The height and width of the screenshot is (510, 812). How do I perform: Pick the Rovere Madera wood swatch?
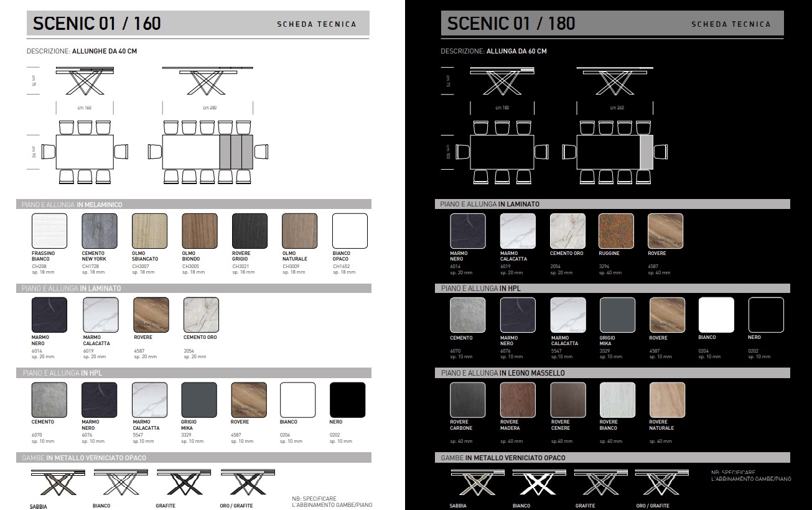coord(518,400)
